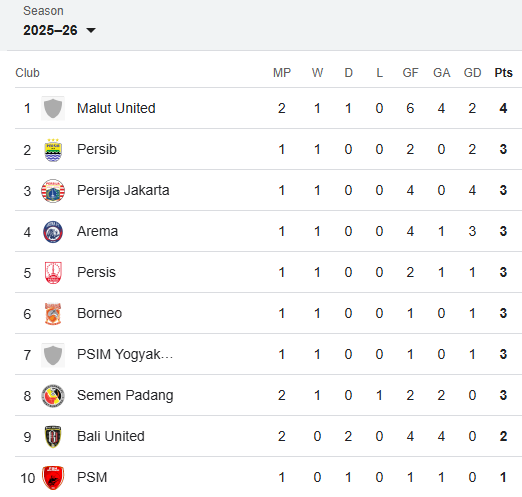Open the Bali United team name

[111, 436]
